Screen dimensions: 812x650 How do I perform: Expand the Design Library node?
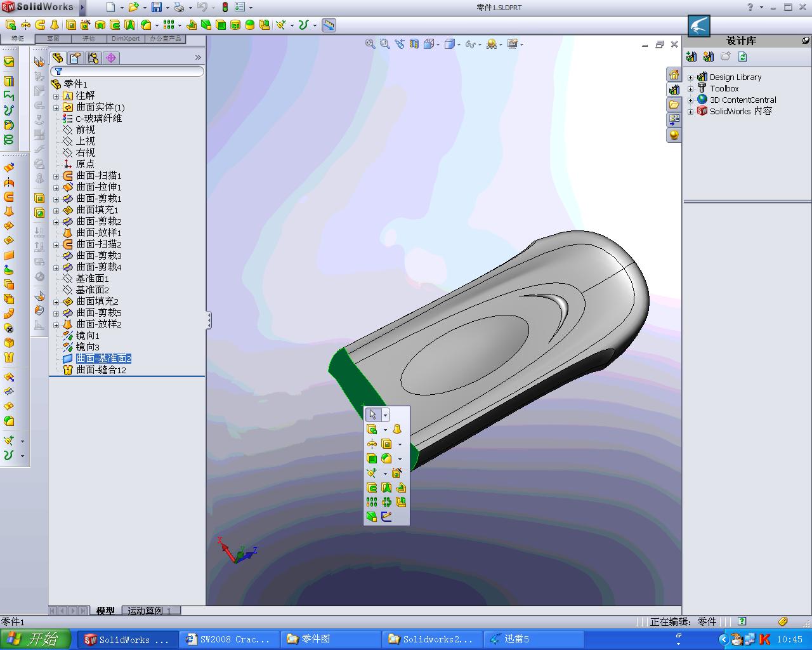691,77
